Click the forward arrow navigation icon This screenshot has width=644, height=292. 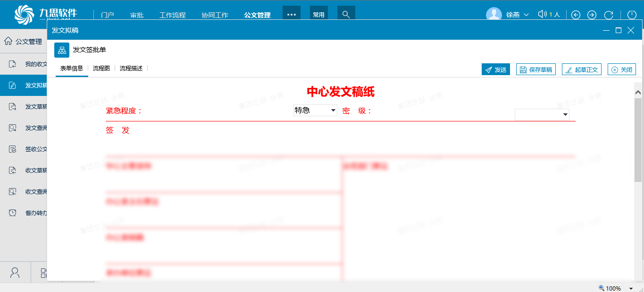pos(592,15)
